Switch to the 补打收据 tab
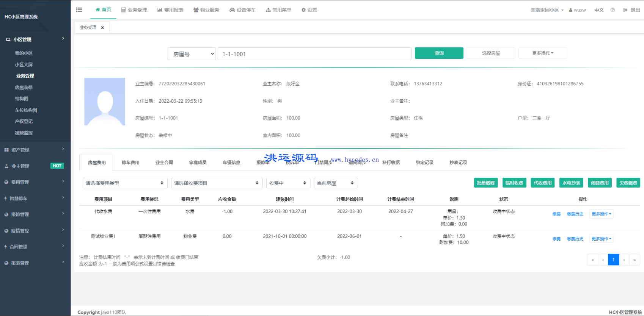Screen dimensions: 644x316 click(391, 163)
